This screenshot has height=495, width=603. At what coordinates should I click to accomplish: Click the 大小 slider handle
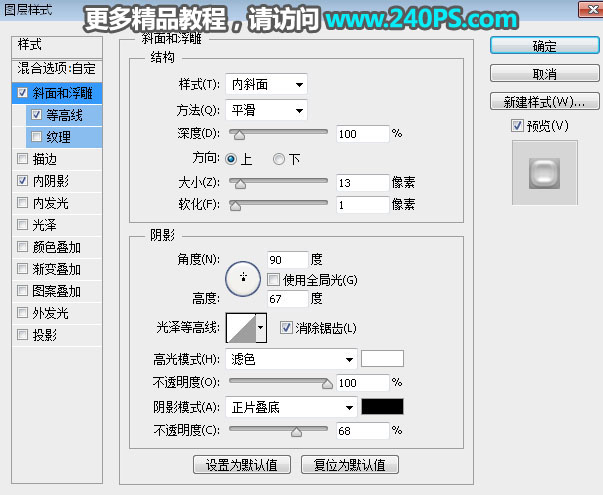pos(240,184)
